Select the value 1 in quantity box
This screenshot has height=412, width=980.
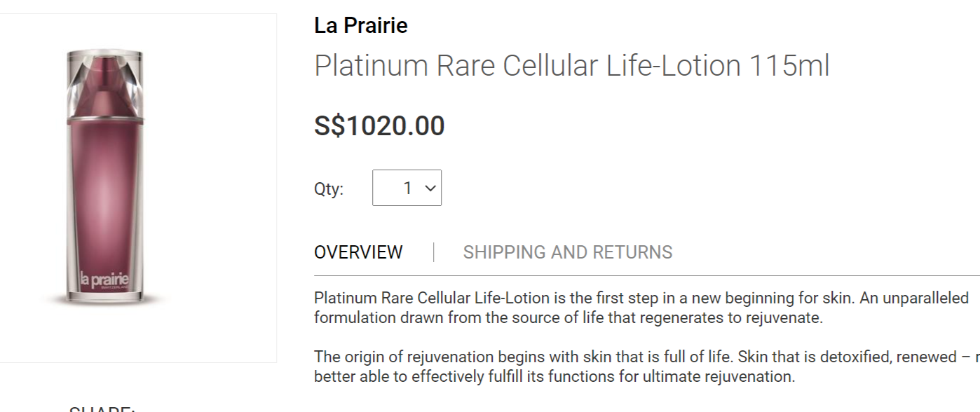(x=407, y=188)
